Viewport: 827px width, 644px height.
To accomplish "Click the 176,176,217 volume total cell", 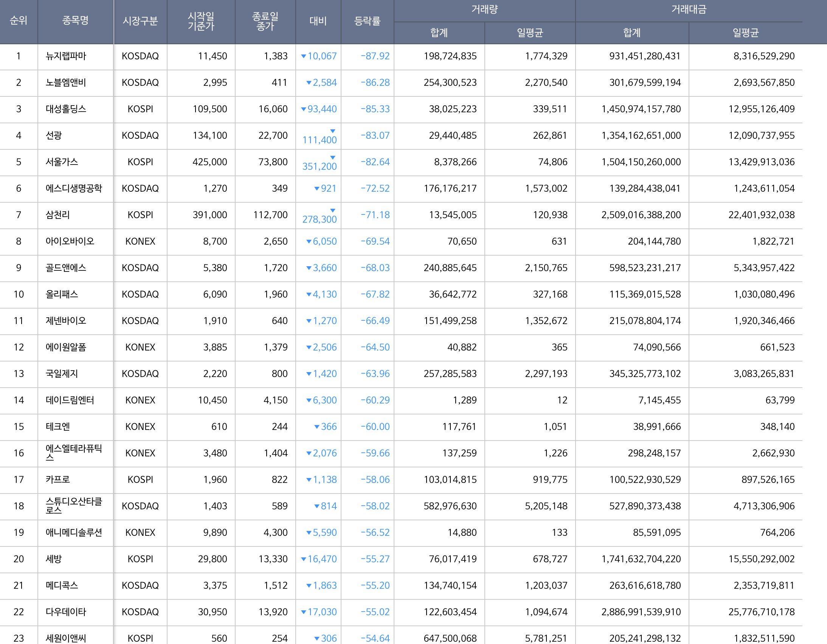I will [x=450, y=189].
